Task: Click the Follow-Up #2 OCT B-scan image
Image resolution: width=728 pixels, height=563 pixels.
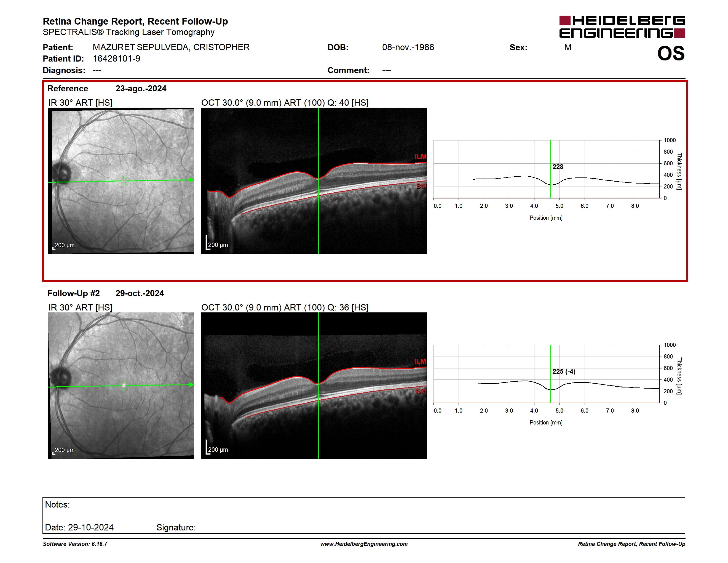Action: (x=314, y=386)
